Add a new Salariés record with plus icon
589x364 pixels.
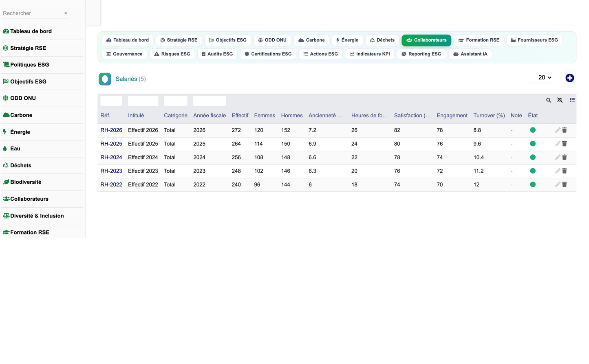(569, 78)
